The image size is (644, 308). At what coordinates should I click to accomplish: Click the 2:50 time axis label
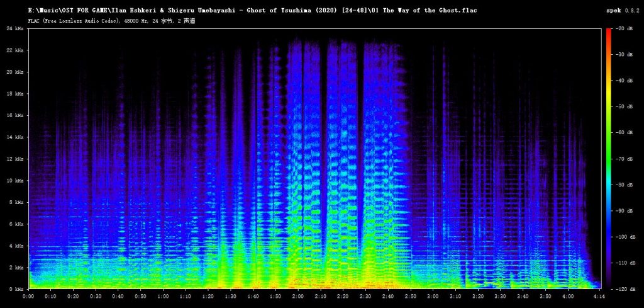pyautogui.click(x=410, y=296)
